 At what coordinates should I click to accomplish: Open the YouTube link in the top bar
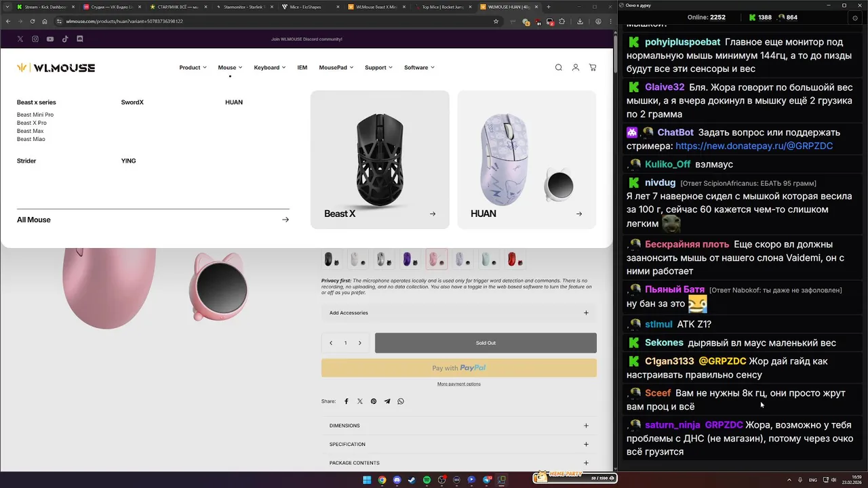tap(50, 39)
